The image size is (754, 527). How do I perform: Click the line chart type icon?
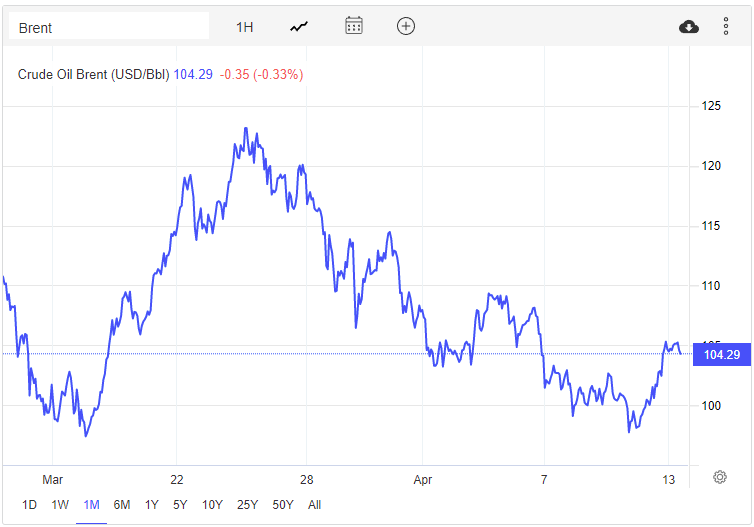click(299, 27)
